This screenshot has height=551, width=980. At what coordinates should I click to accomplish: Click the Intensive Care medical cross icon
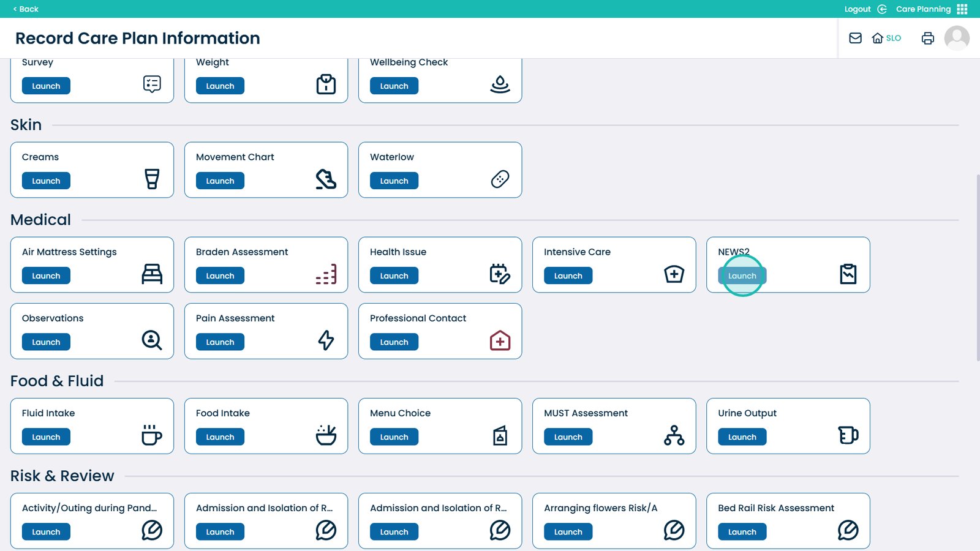674,274
